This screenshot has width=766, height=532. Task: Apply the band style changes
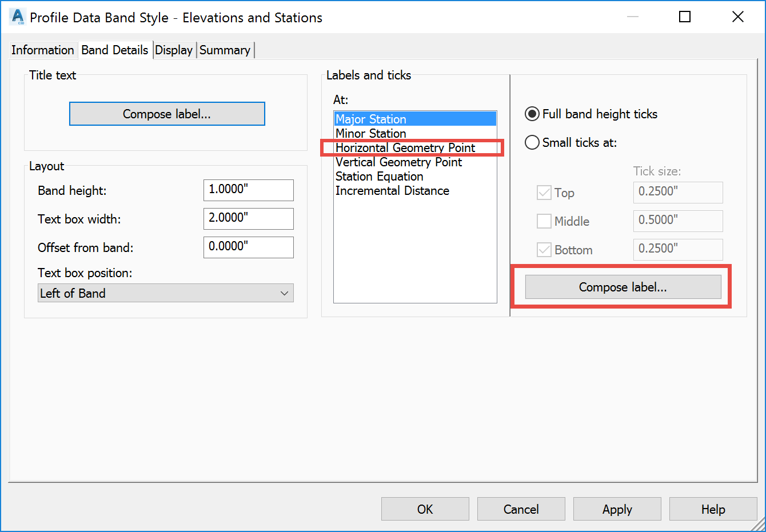tap(617, 509)
